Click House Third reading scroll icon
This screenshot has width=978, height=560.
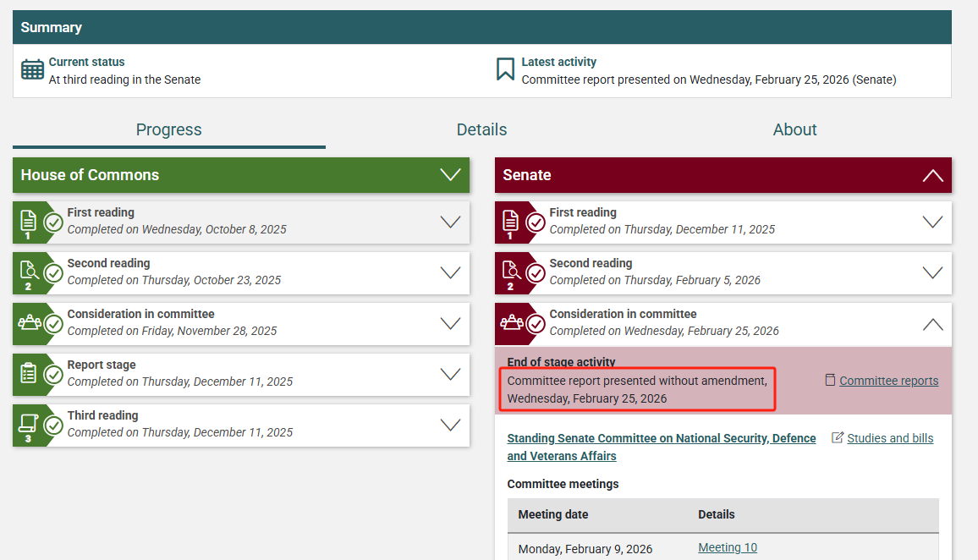pyautogui.click(x=29, y=425)
